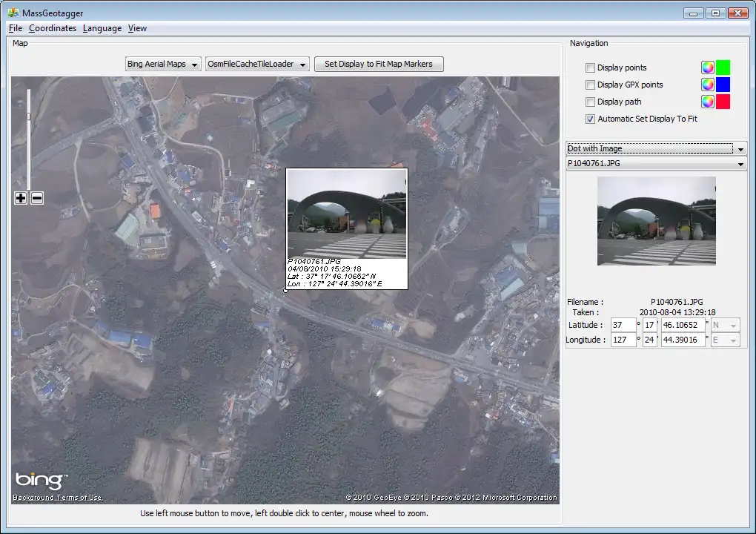
Task: Enable the Display points checkbox
Action: (591, 67)
